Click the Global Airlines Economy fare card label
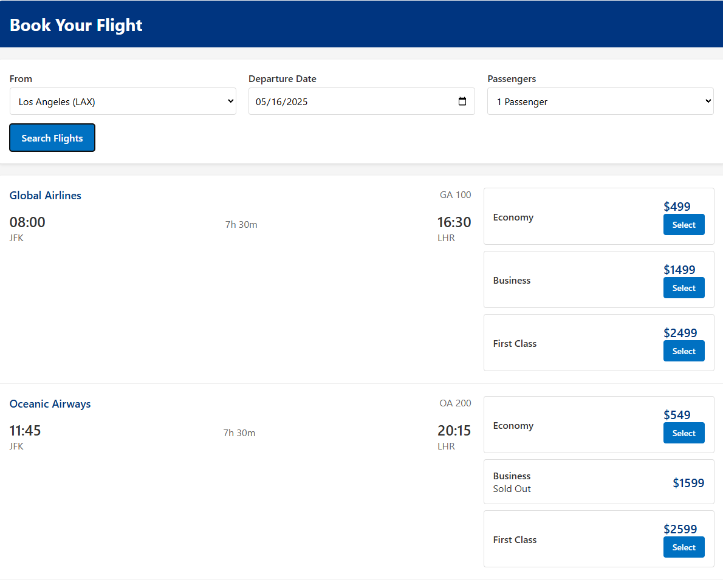 pos(513,217)
